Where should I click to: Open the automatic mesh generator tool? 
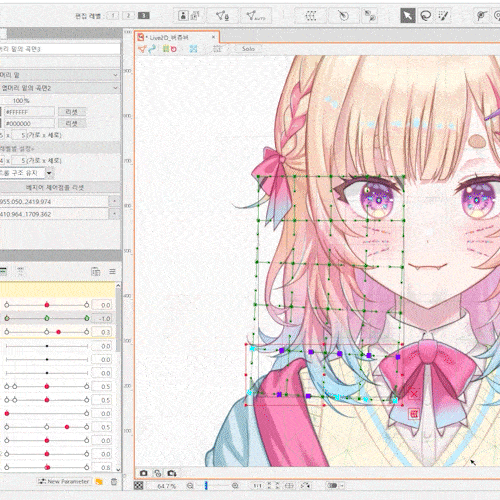click(256, 16)
